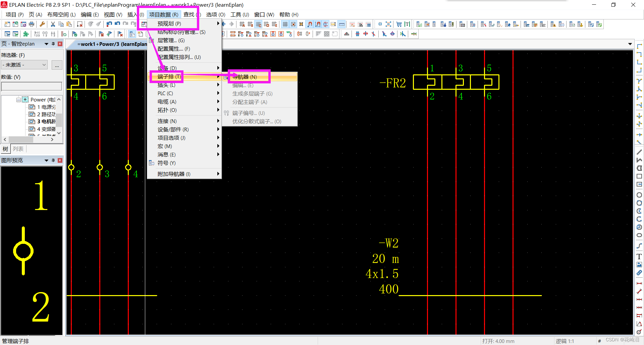Toggle grid D snap setting
The height and width of the screenshot is (345, 644).
266,24
